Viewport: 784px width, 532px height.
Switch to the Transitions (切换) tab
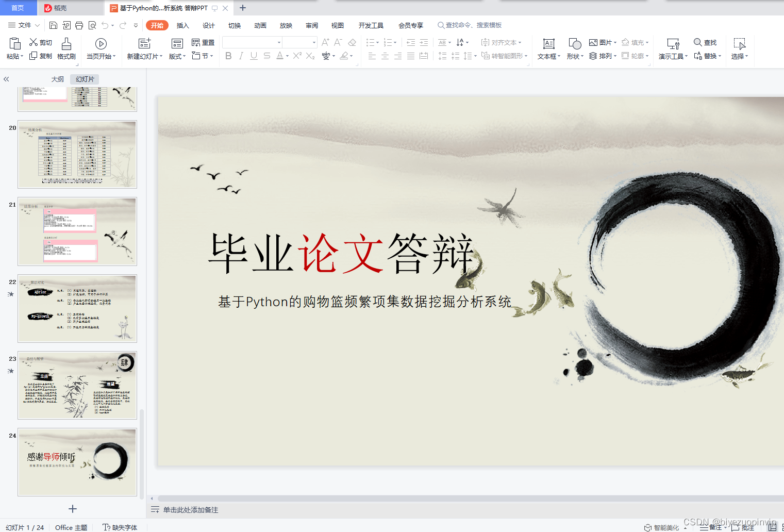(235, 25)
